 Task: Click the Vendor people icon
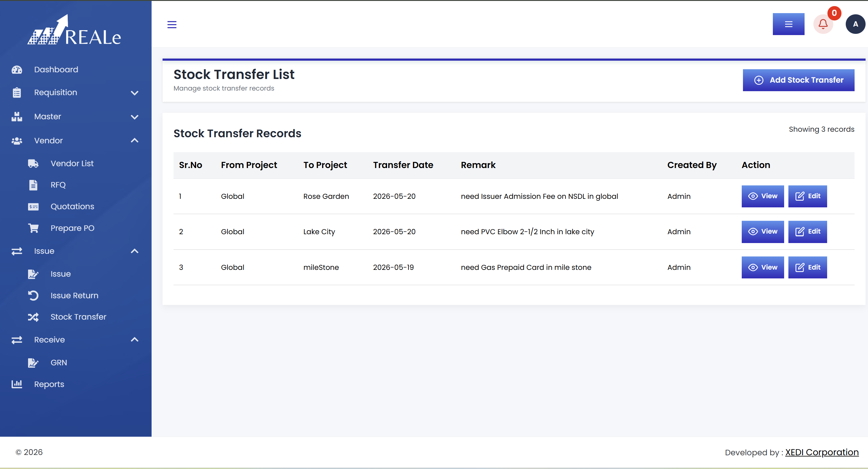click(17, 141)
